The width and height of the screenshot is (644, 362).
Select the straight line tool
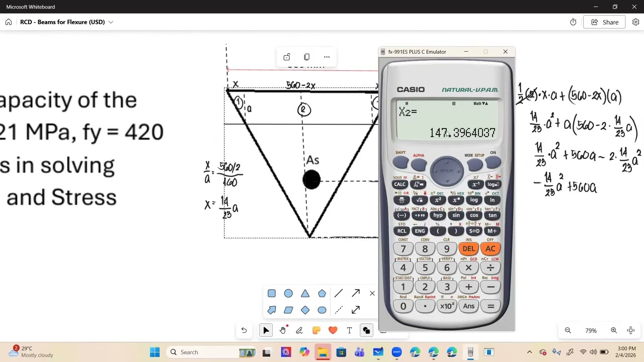pos(339,293)
